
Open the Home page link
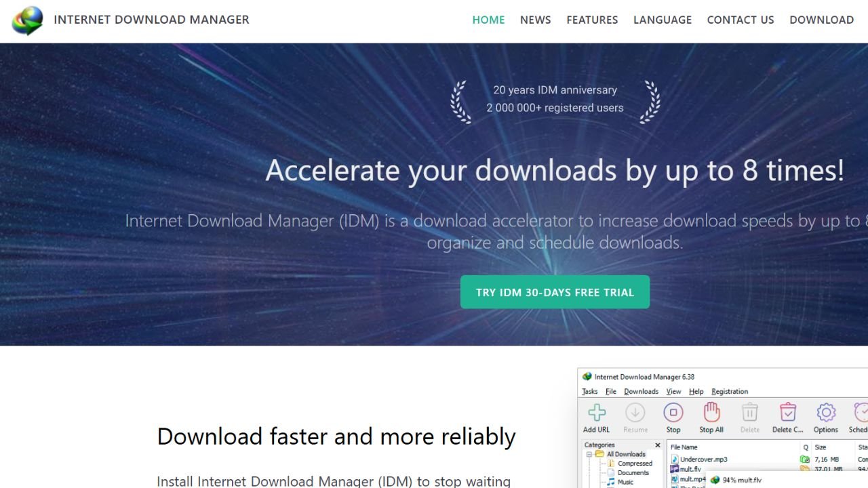click(488, 20)
